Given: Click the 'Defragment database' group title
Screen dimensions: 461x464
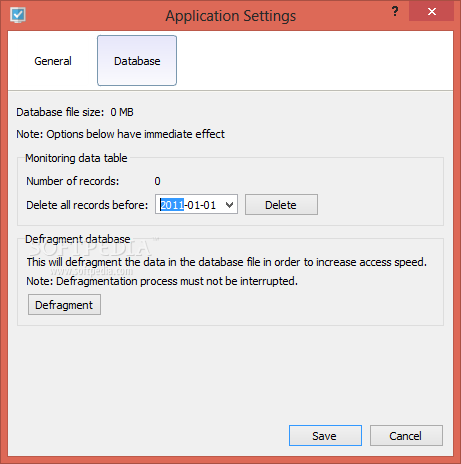Looking at the screenshot, I should pyautogui.click(x=78, y=239).
